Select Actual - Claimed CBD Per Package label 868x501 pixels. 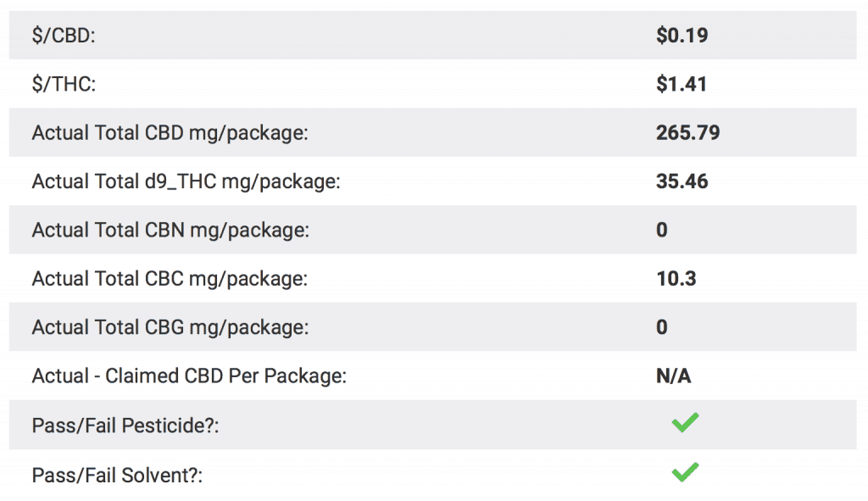tap(189, 376)
